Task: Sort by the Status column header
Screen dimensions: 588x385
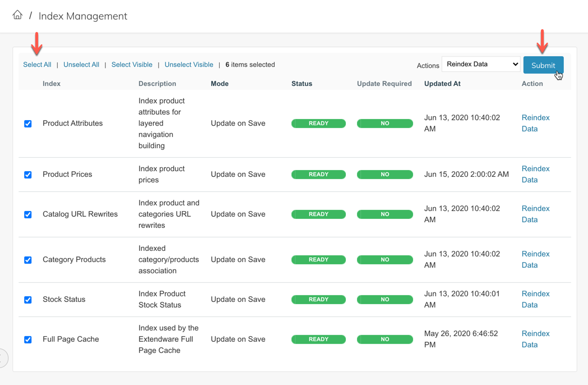Action: 302,84
